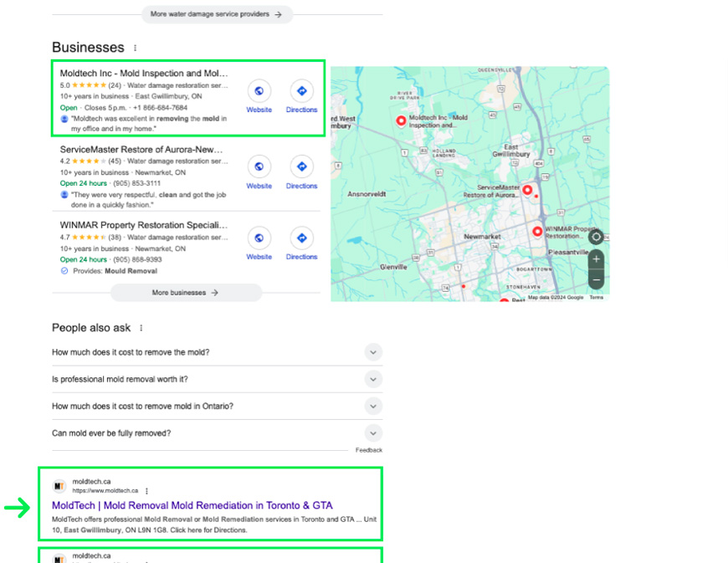This screenshot has width=728, height=563.
Task: Click the Feedback link below questions
Action: coord(368,450)
